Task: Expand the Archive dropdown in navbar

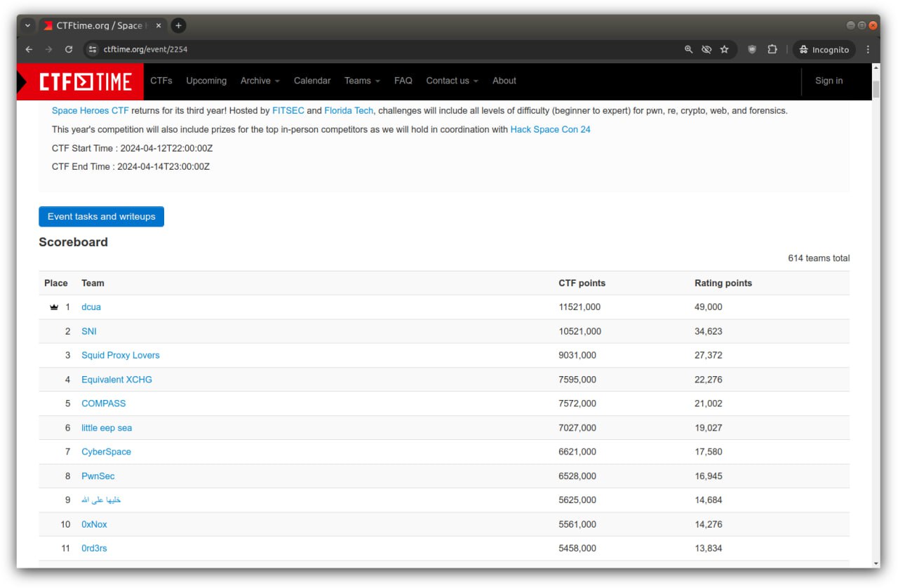Action: coord(260,81)
